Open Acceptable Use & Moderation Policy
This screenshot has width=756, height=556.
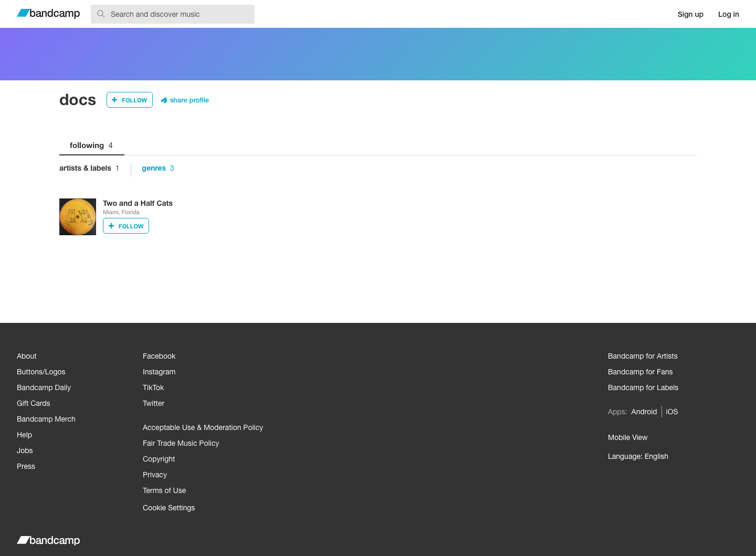click(x=203, y=427)
